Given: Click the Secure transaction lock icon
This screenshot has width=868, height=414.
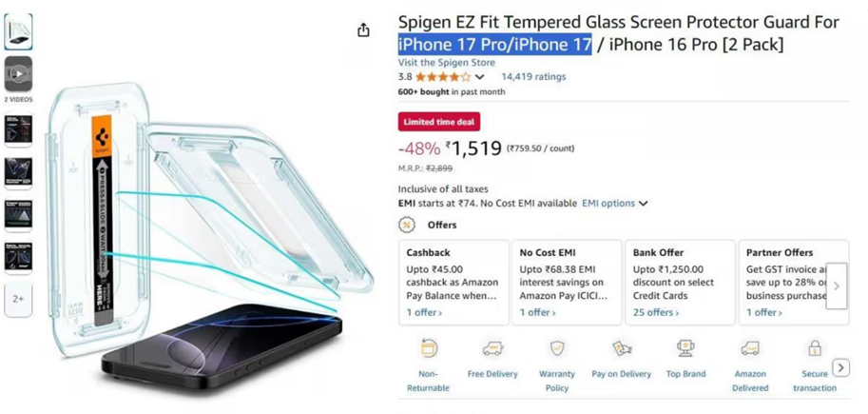Looking at the screenshot, I should pyautogui.click(x=814, y=348).
